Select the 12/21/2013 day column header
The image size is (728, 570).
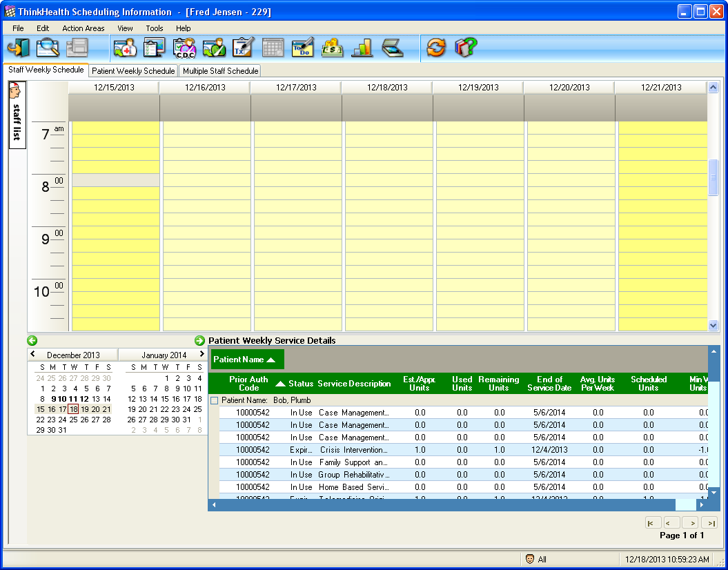(661, 87)
